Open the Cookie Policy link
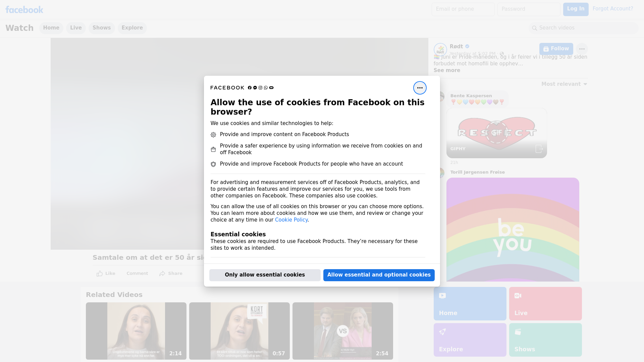 point(291,220)
